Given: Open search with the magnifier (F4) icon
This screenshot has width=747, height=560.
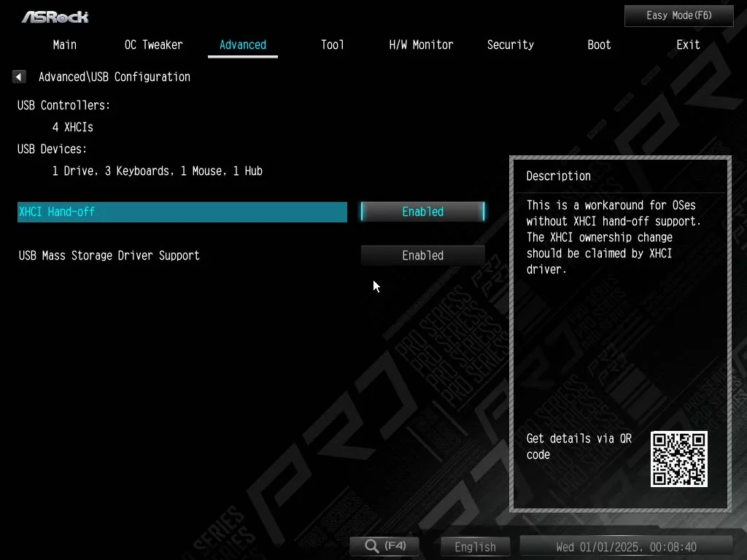Looking at the screenshot, I should [x=386, y=546].
